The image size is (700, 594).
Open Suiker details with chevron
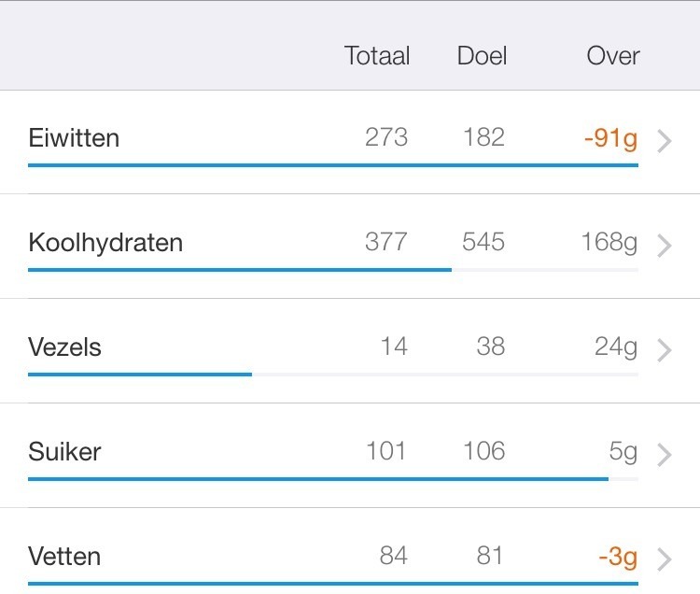click(665, 455)
